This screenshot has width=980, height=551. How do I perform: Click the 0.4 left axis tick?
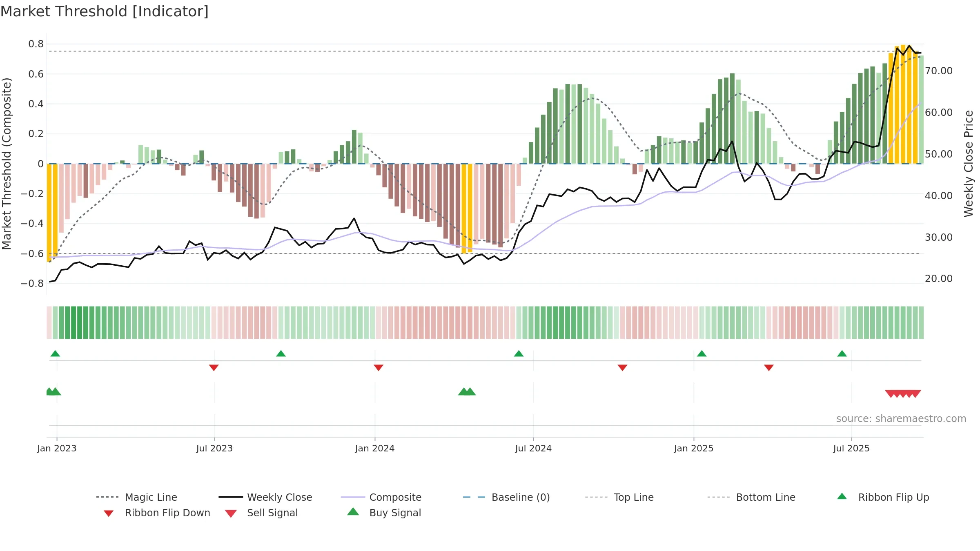point(36,104)
